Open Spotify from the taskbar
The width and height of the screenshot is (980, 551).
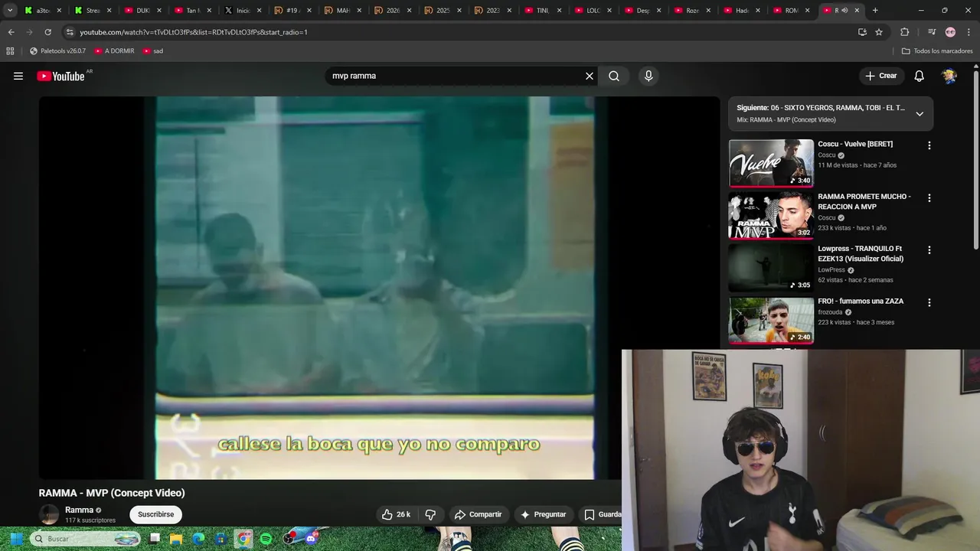point(266,539)
